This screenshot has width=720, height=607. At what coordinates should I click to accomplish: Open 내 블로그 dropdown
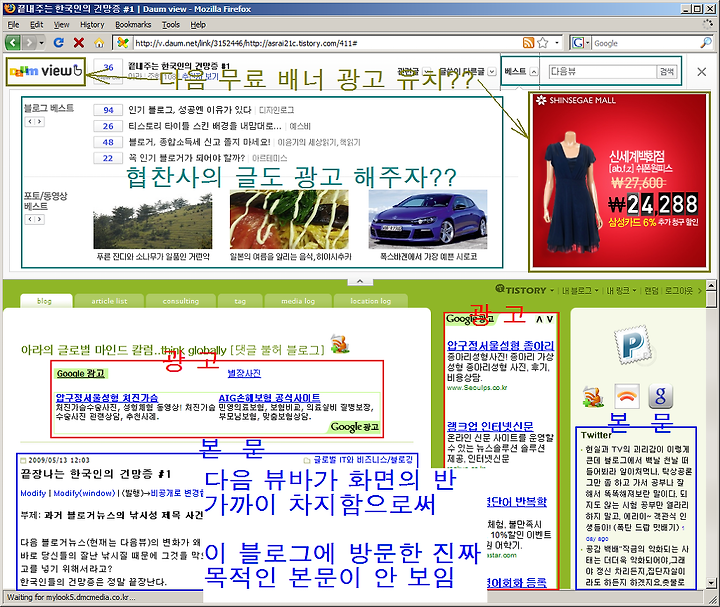(x=580, y=290)
